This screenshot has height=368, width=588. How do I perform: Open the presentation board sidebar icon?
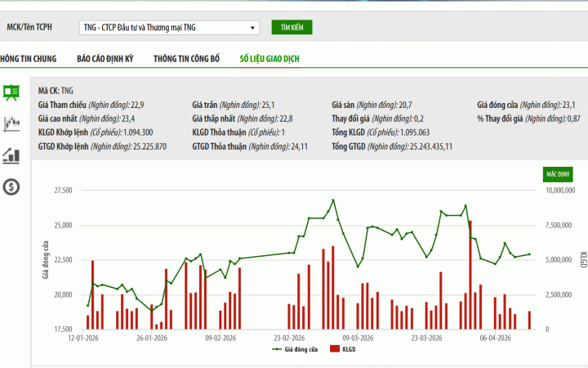(11, 92)
